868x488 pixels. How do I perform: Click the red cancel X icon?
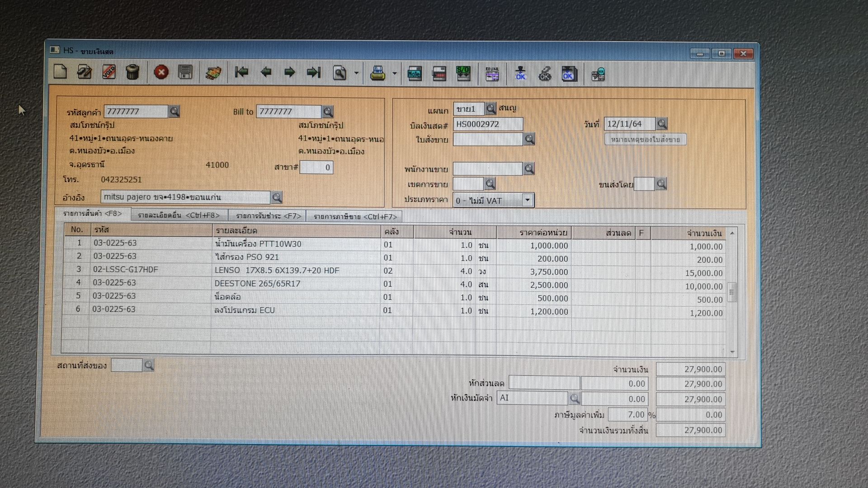(x=161, y=72)
